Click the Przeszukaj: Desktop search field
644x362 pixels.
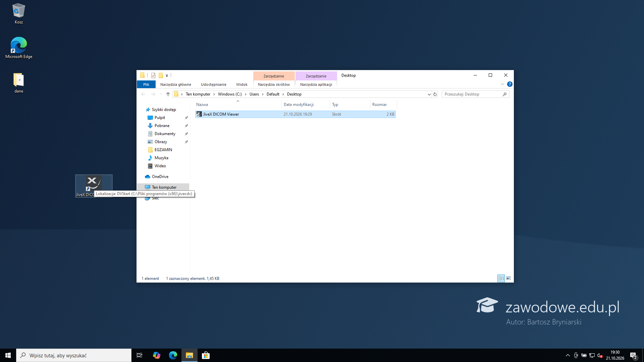coord(475,94)
